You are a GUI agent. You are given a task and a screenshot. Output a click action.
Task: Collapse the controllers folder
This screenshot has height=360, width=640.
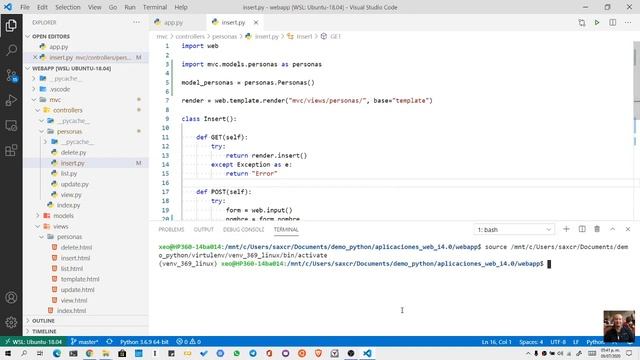[67, 110]
